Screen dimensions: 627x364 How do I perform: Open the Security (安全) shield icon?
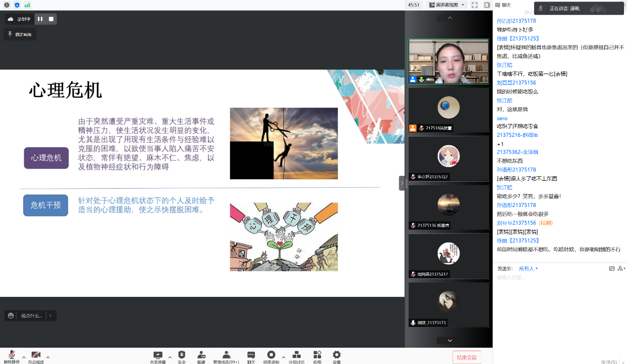[x=181, y=355]
